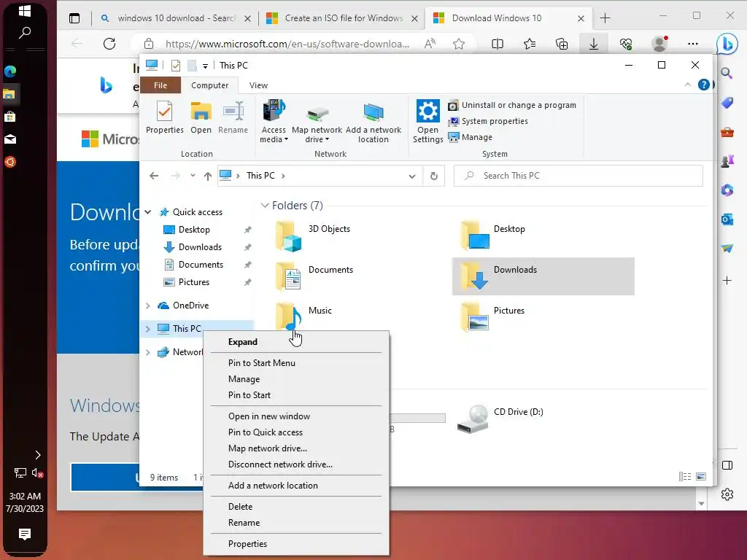Click Edge browser refresh button
747x560 pixels.
[109, 44]
